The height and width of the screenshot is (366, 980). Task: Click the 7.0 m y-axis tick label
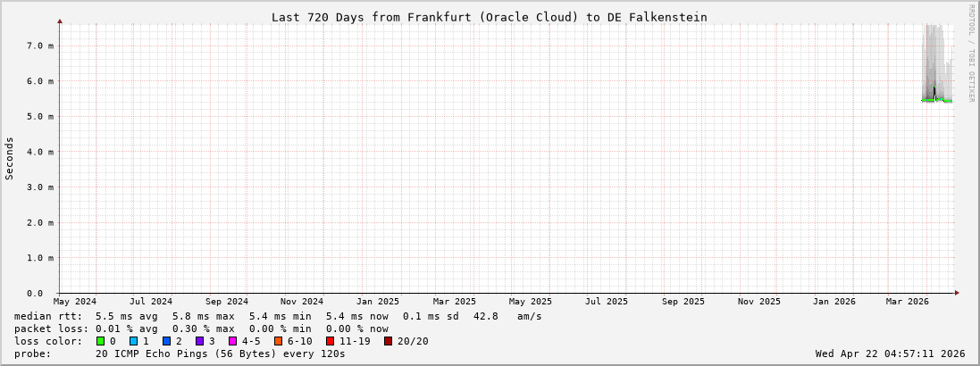[x=39, y=45]
